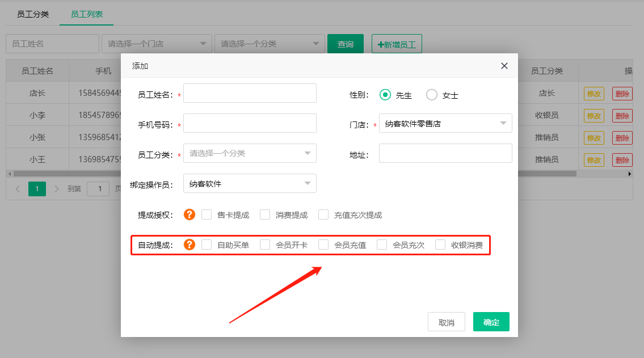Switch to the 员工分类 tab
Image resolution: width=644 pixels, height=358 pixels.
[x=33, y=14]
